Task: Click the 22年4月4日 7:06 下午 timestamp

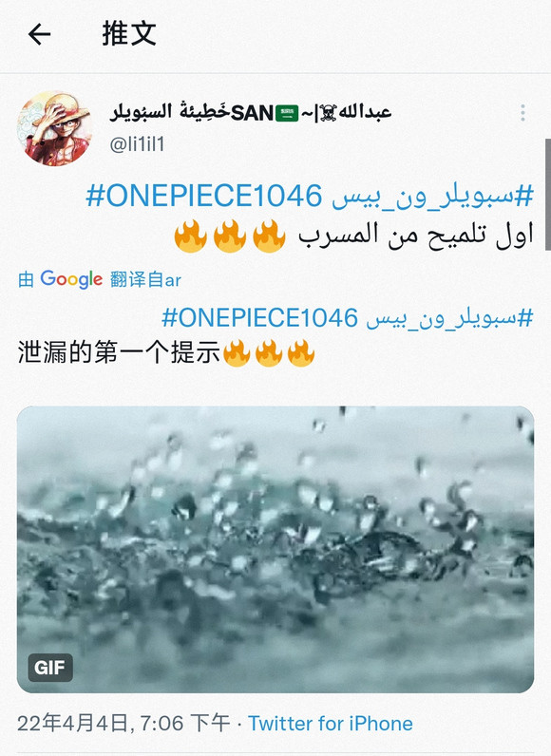Action: click(x=123, y=723)
